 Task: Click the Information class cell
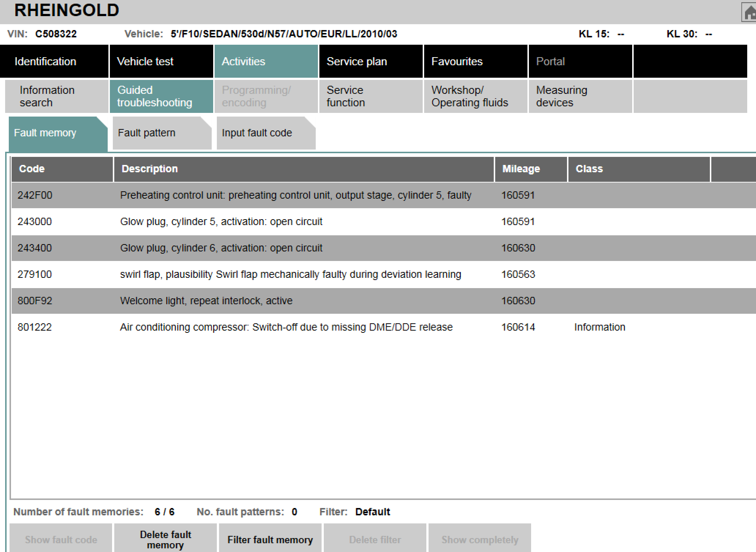tap(600, 327)
